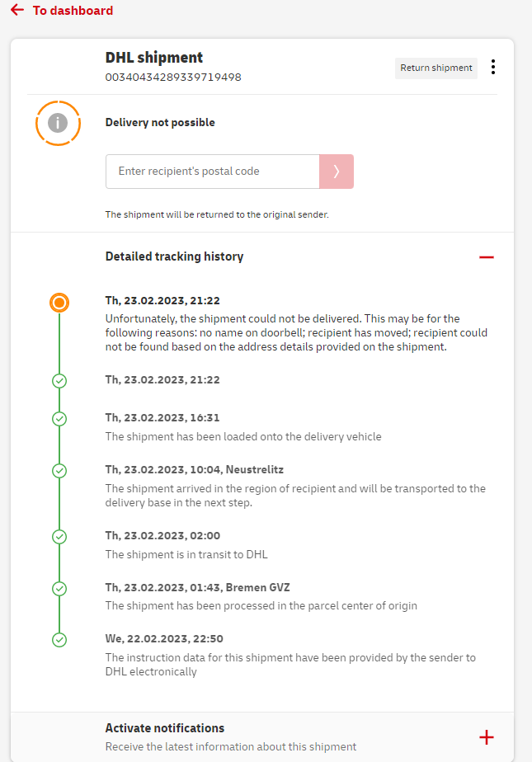The height and width of the screenshot is (762, 532).
Task: Click the back arrow icon
Action: [x=17, y=11]
